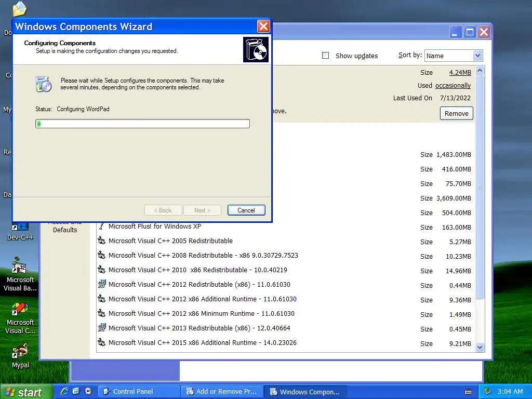Image resolution: width=532 pixels, height=399 pixels.
Task: Select Visual C++ 2008 Redistributable 9.0.30729.7523 text
Action: [x=203, y=256]
